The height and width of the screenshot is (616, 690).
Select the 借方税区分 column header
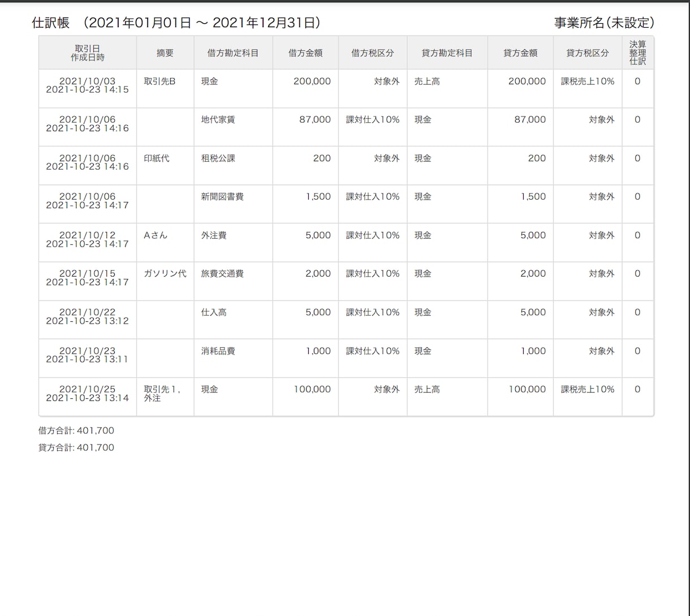(x=373, y=53)
